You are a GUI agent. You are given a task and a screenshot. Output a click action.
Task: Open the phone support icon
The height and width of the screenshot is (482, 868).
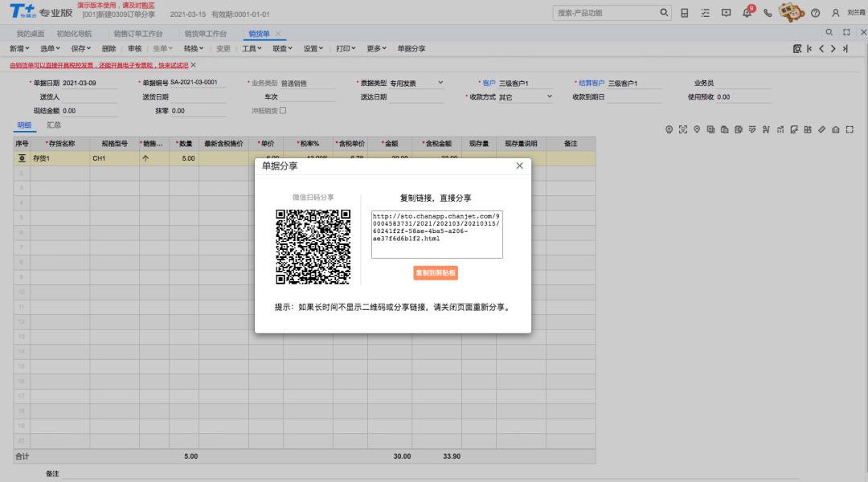point(768,13)
